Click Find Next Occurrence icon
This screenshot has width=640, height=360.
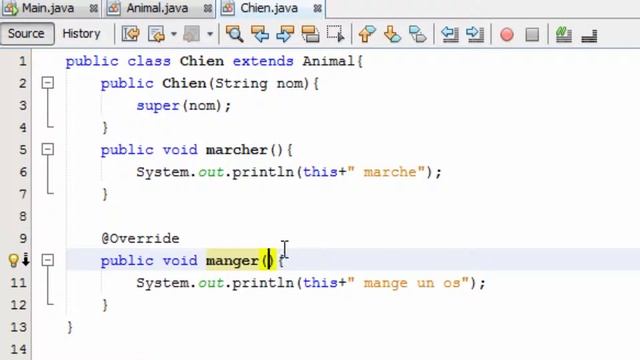285,34
